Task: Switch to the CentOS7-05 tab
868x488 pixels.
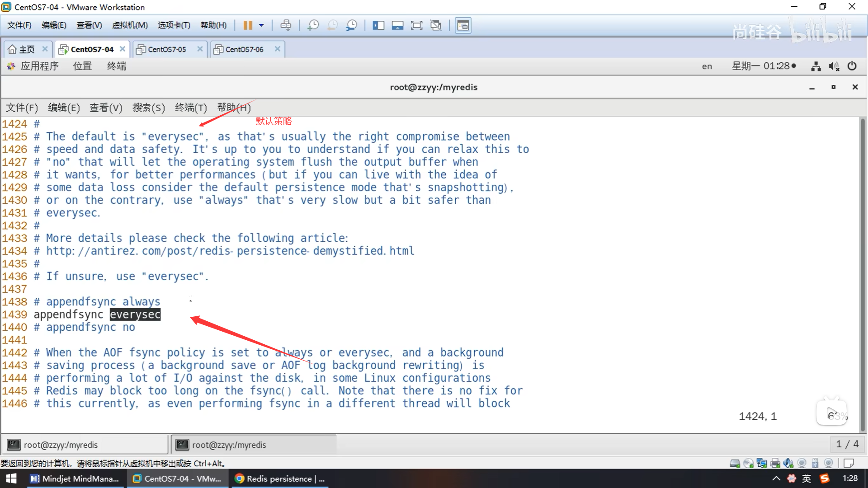Action: 166,49
